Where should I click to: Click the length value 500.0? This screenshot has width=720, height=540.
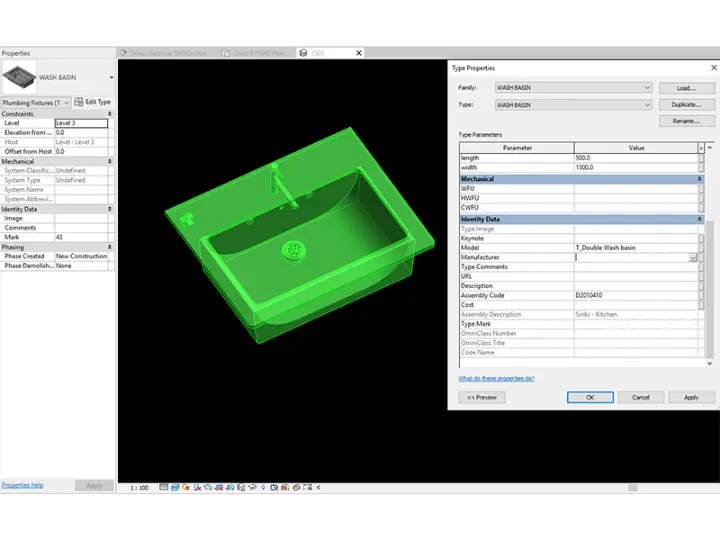(636, 158)
